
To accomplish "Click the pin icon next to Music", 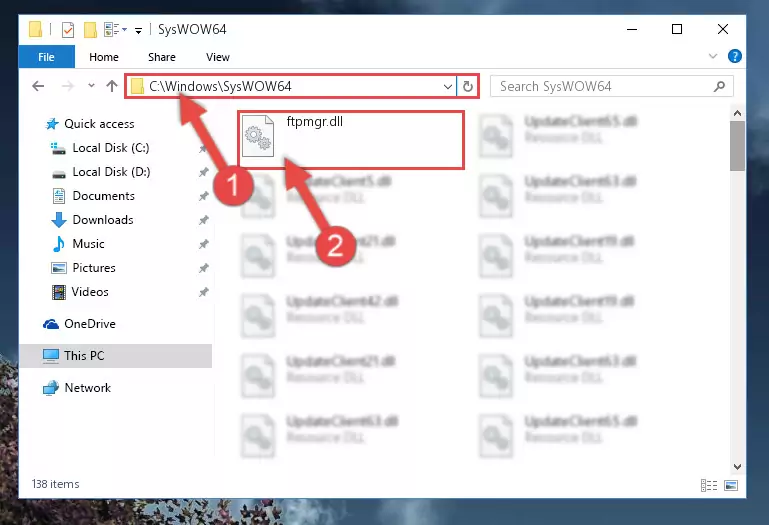I will pos(203,244).
